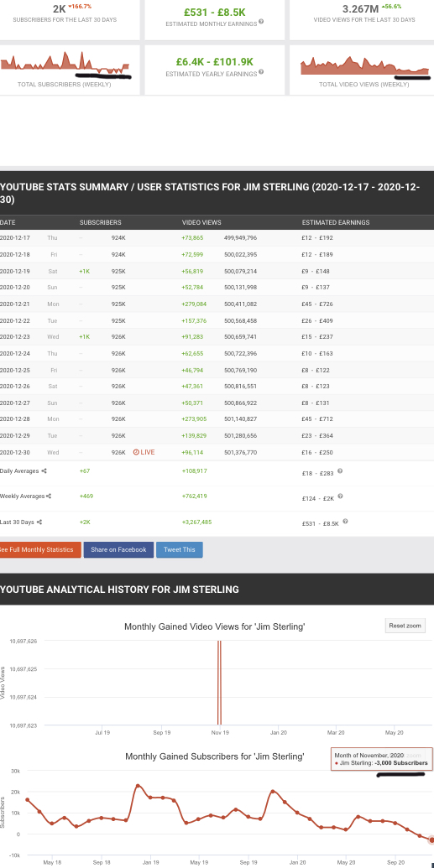Click help icon beside Estimated Yearly Earnings

click(x=261, y=72)
